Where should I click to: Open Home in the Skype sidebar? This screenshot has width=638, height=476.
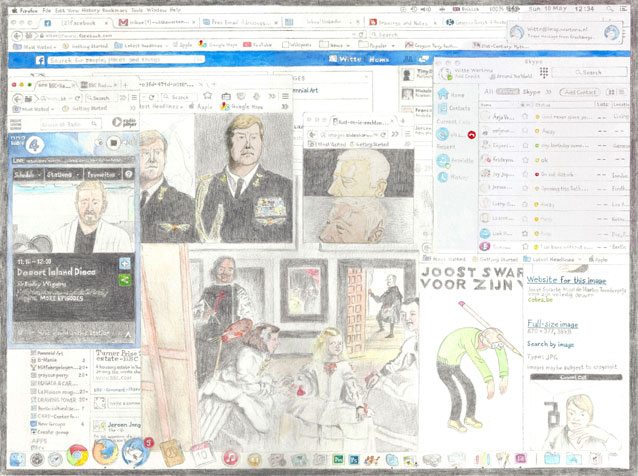pyautogui.click(x=451, y=94)
